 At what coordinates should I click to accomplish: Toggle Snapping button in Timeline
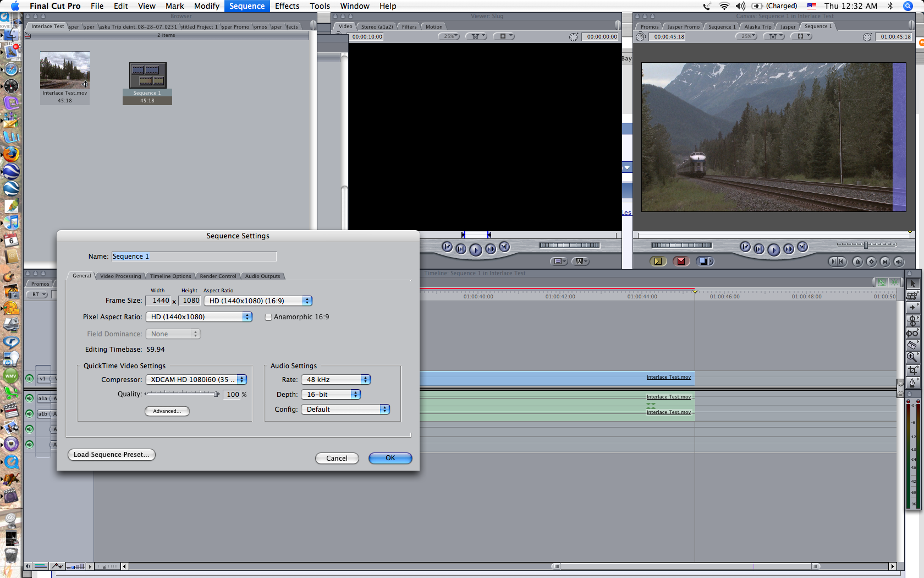(894, 282)
